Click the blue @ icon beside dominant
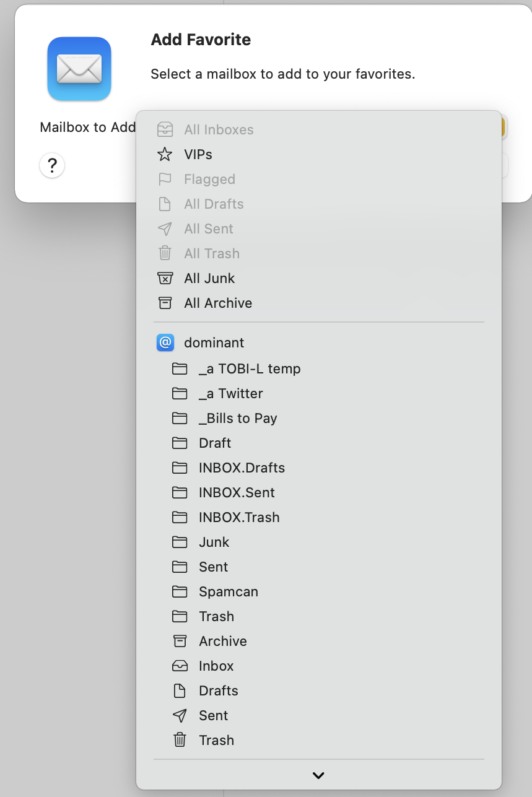The height and width of the screenshot is (797, 532). (165, 342)
